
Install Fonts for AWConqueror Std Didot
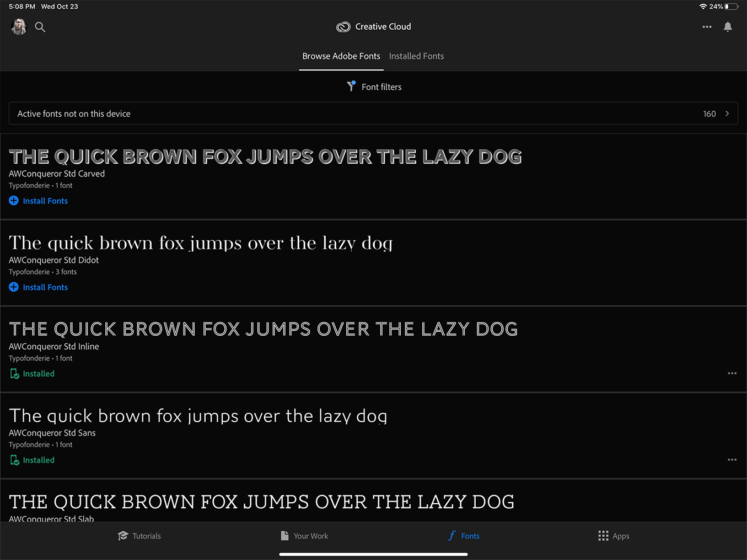pyautogui.click(x=39, y=287)
